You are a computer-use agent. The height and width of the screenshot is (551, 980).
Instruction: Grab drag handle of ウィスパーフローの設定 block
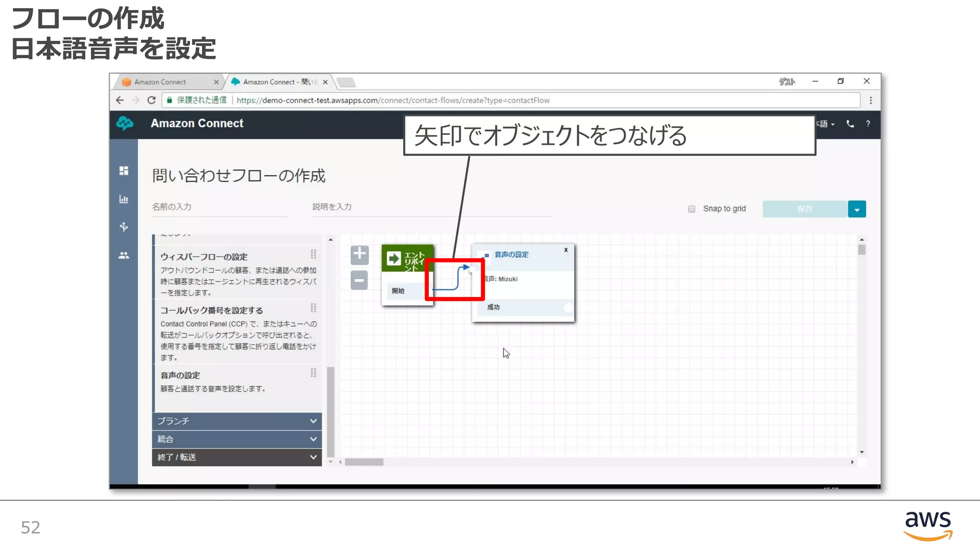pyautogui.click(x=313, y=254)
